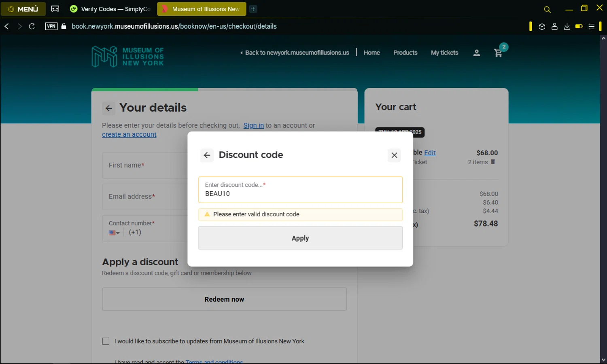Click the padlock site security icon
Viewport: 607px width, 364px height.
tap(64, 26)
